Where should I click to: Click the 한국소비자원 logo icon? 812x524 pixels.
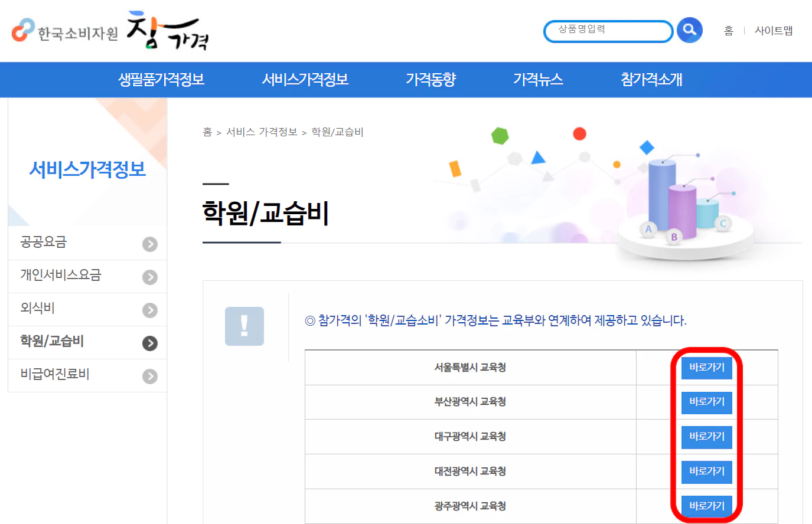[22, 30]
